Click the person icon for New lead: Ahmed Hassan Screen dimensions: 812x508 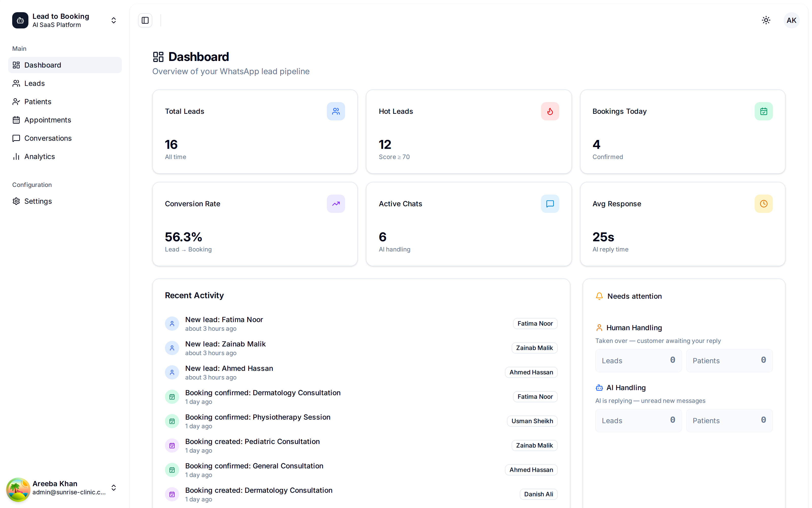pyautogui.click(x=172, y=372)
